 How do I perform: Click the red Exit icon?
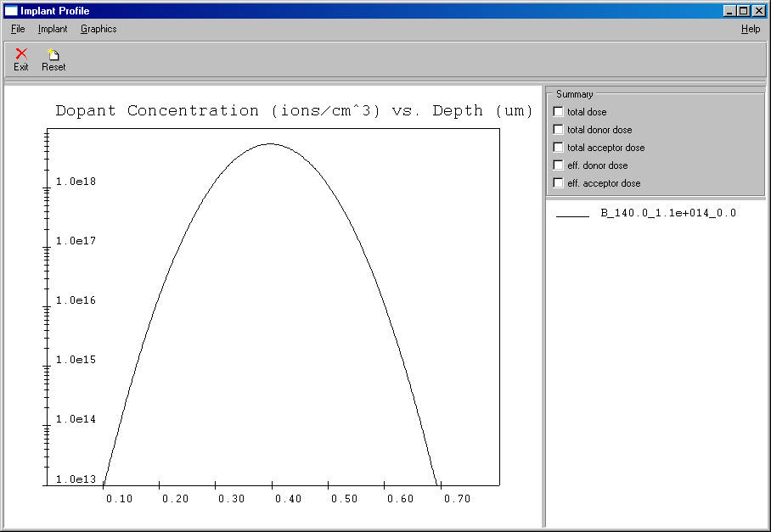tap(21, 53)
